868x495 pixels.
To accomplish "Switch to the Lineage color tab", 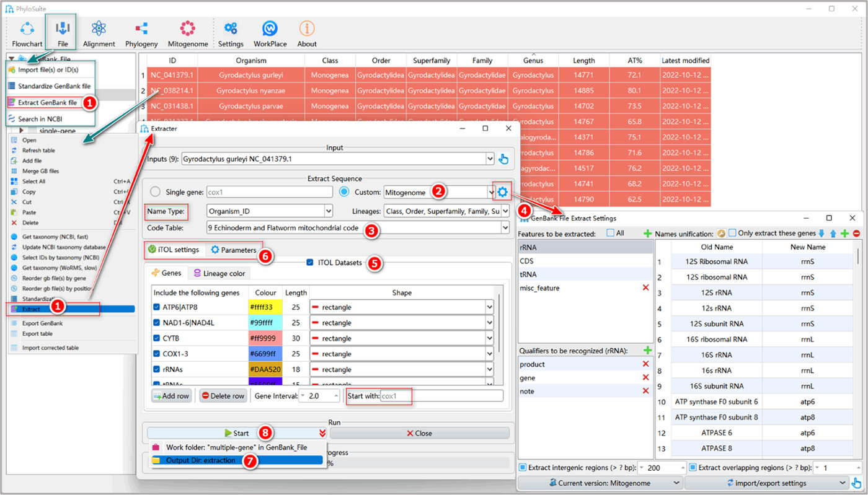I will tap(219, 273).
